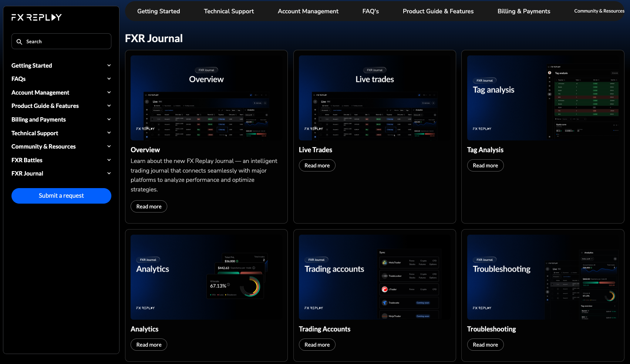Screen dimensions: 630x364
Task: Click the FX Replay logo
Action: [36, 17]
